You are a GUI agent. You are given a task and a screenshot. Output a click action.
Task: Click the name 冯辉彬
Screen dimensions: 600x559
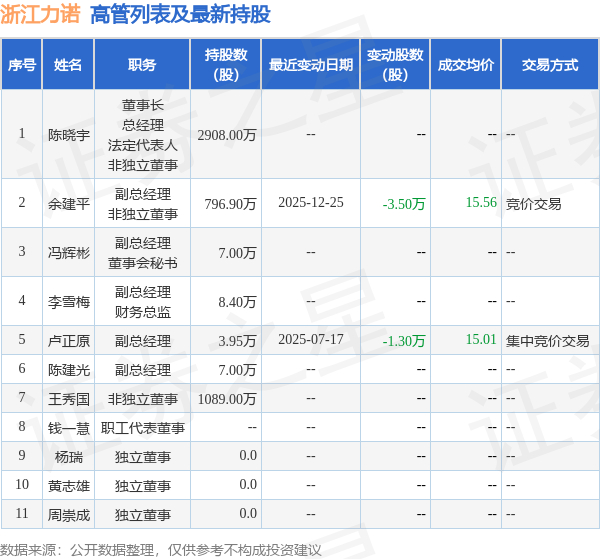click(69, 253)
